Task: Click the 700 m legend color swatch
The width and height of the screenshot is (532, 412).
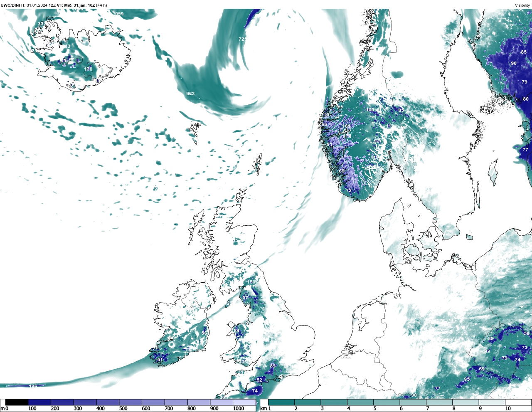Action: [x=176, y=402]
